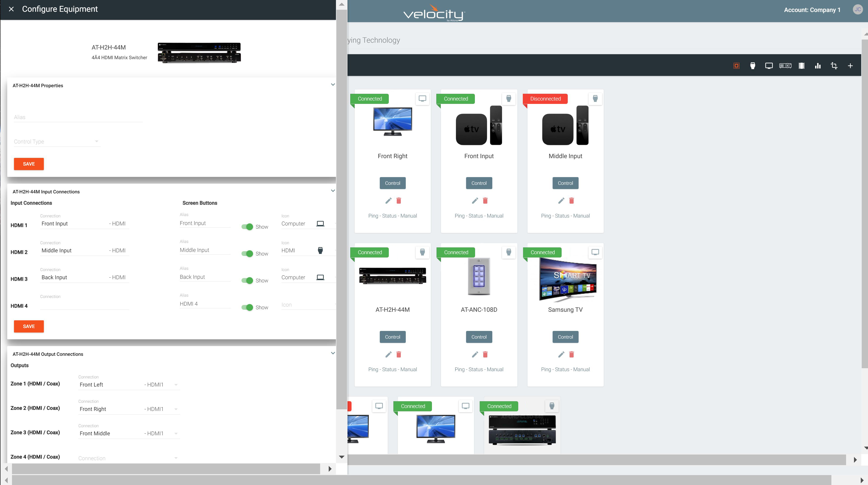Collapse the AT-H2H-44M Input Connections section

[x=333, y=191]
